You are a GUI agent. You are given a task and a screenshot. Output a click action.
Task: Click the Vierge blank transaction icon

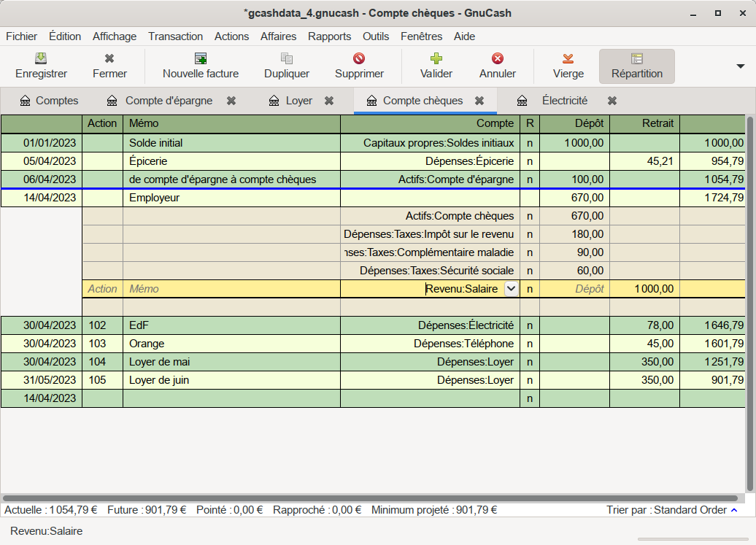click(568, 59)
